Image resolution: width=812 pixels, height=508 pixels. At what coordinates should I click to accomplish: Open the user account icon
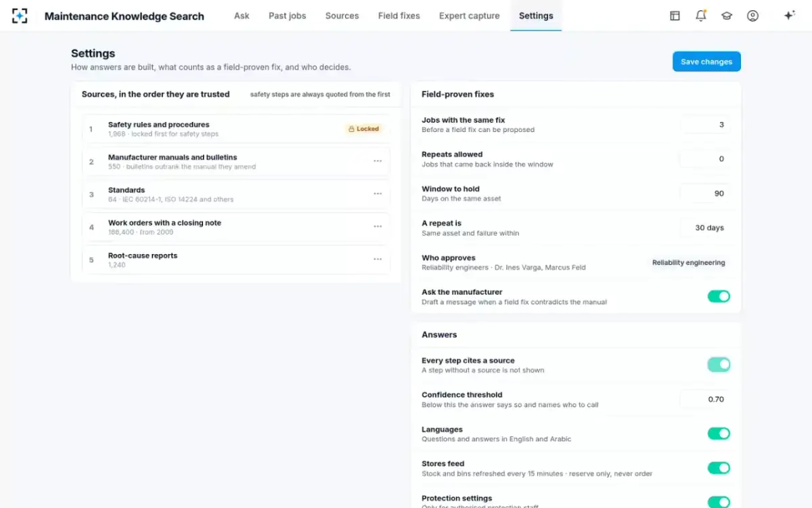point(752,16)
